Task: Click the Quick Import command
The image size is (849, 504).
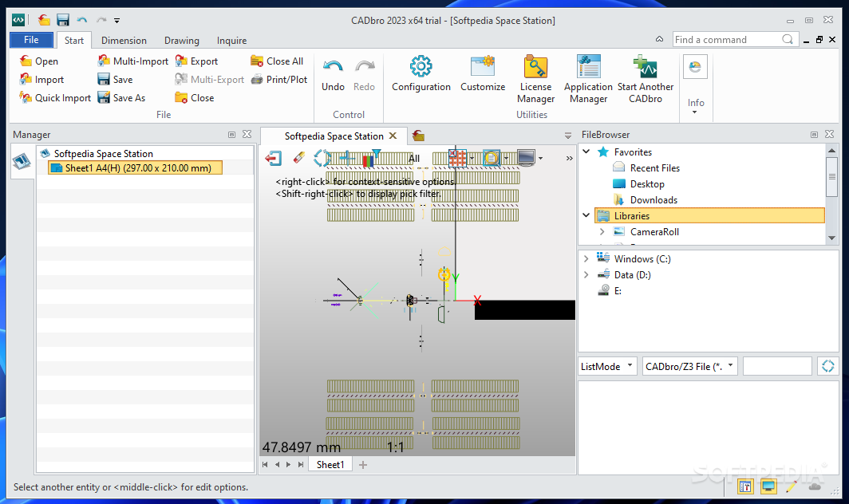Action: pyautogui.click(x=55, y=98)
